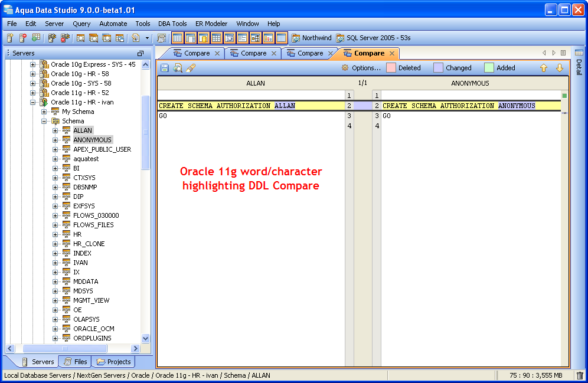This screenshot has width=588, height=383.
Task: Expand the My Schema node
Action: tap(44, 112)
